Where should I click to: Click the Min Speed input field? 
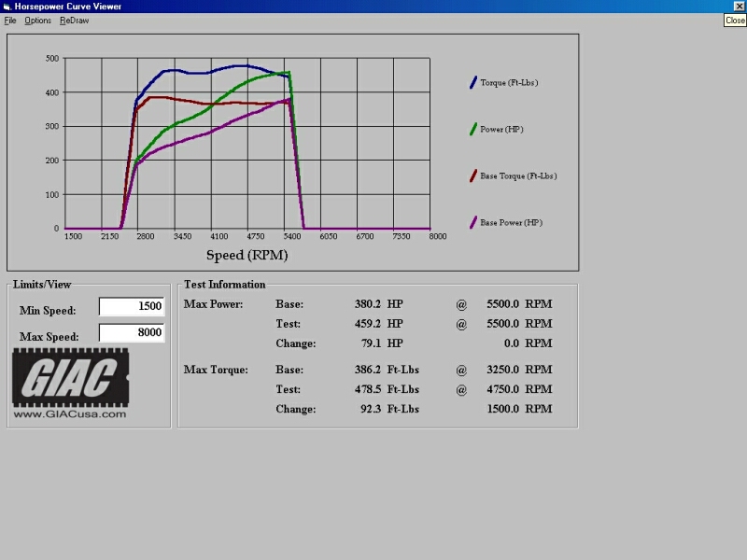pyautogui.click(x=132, y=306)
